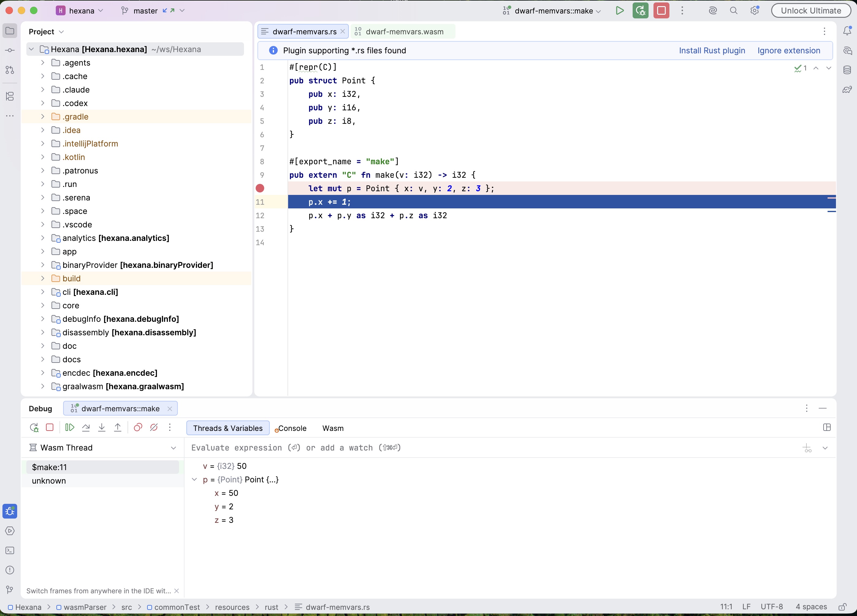Open the Database tool window icon
The height and width of the screenshot is (616, 857).
coord(847,70)
